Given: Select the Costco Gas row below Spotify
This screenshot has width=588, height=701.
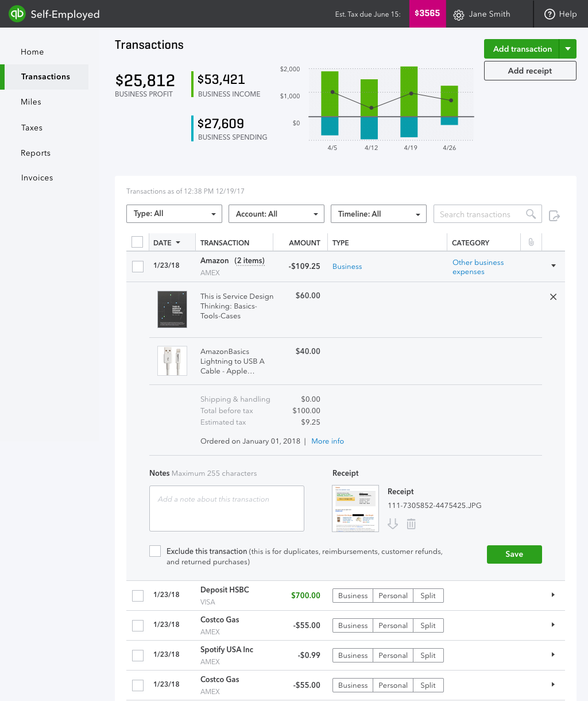Looking at the screenshot, I should [x=138, y=685].
